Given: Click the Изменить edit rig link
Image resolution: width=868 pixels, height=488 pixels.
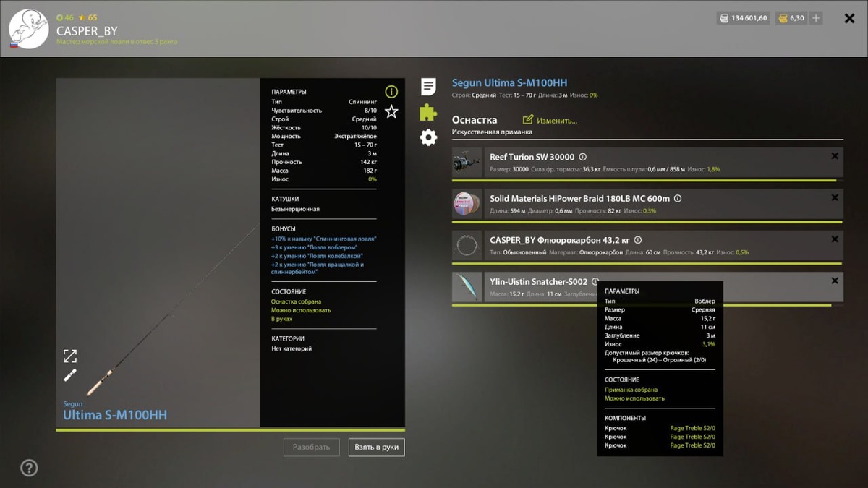Looking at the screenshot, I should point(550,120).
